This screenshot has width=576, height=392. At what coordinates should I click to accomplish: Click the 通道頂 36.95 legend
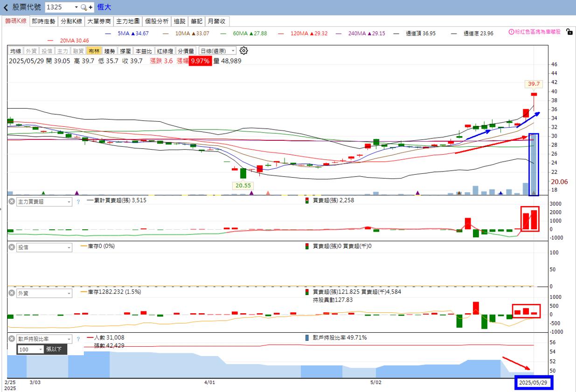415,34
